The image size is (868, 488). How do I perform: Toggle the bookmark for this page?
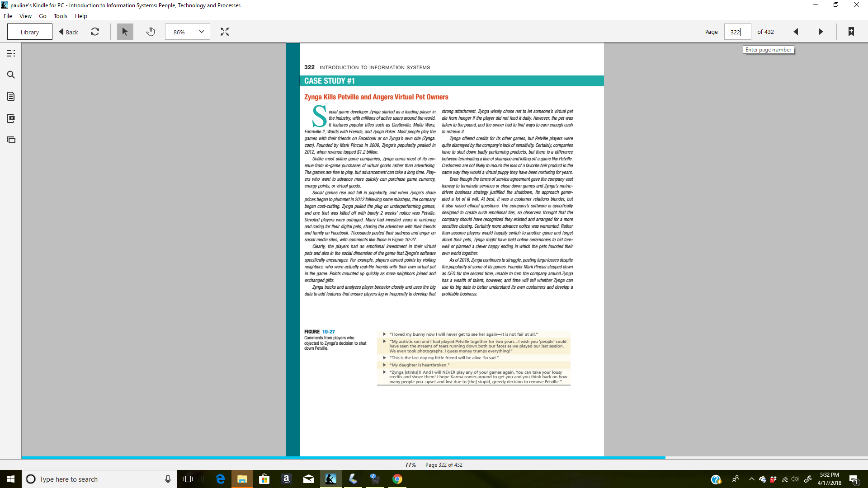[851, 32]
